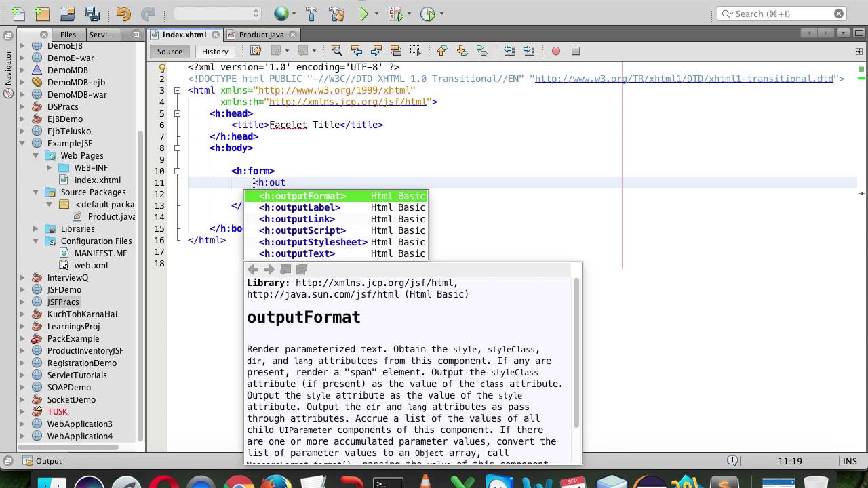Viewport: 868px width, 488px height.
Task: Choose h:outputText from completion list
Action: 336,253
